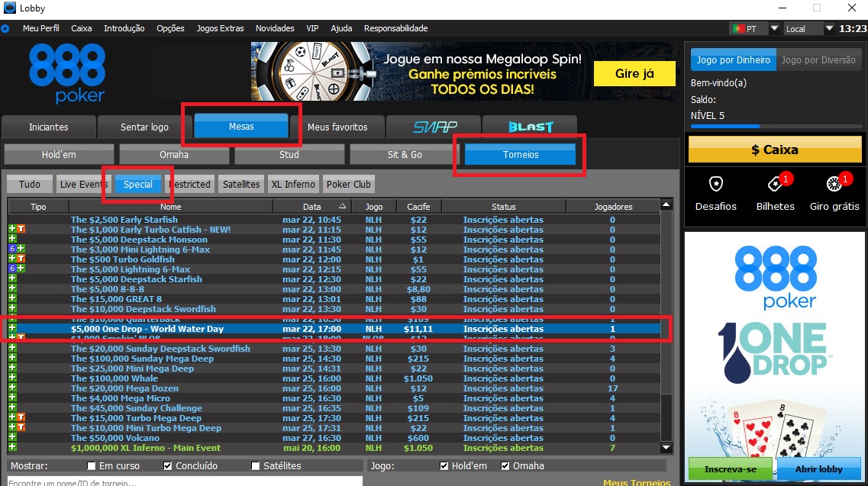868x486 pixels.
Task: Click the blue status dot beside Meu Perfil
Action: tap(5, 28)
